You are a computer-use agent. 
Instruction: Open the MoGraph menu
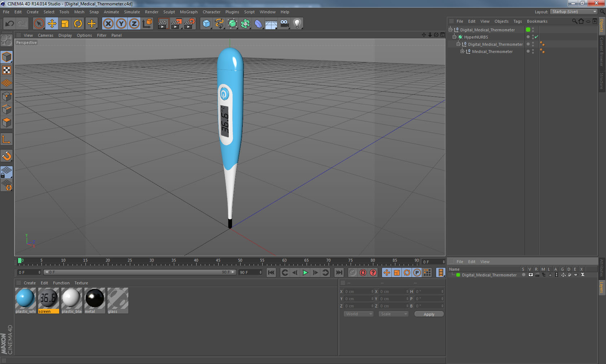[189, 12]
